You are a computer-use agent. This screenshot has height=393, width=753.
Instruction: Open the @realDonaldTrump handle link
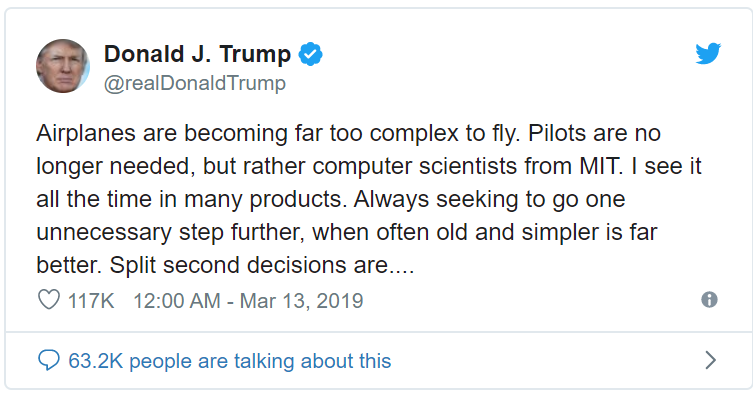click(x=195, y=83)
